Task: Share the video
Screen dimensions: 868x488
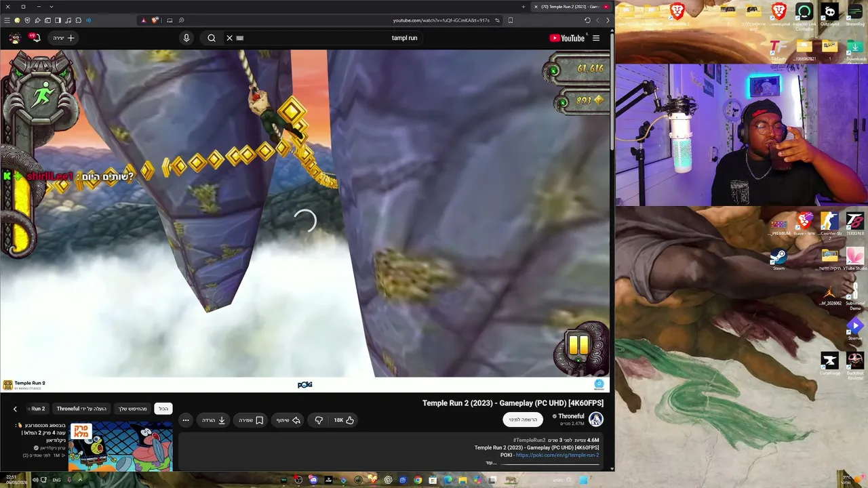Action: 288,420
